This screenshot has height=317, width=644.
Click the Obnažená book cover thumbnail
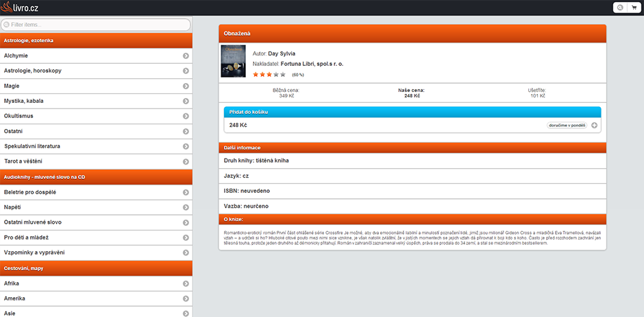(234, 61)
